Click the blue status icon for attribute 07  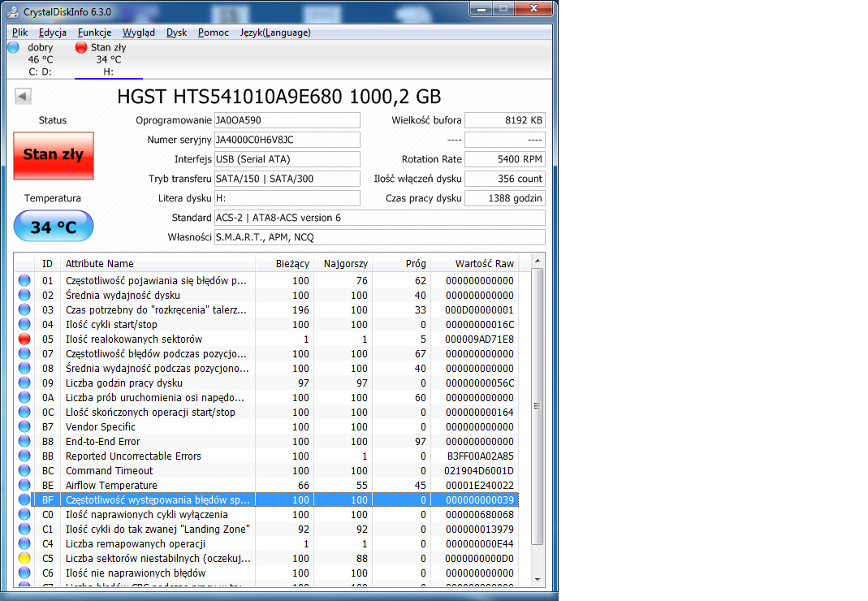(x=24, y=353)
